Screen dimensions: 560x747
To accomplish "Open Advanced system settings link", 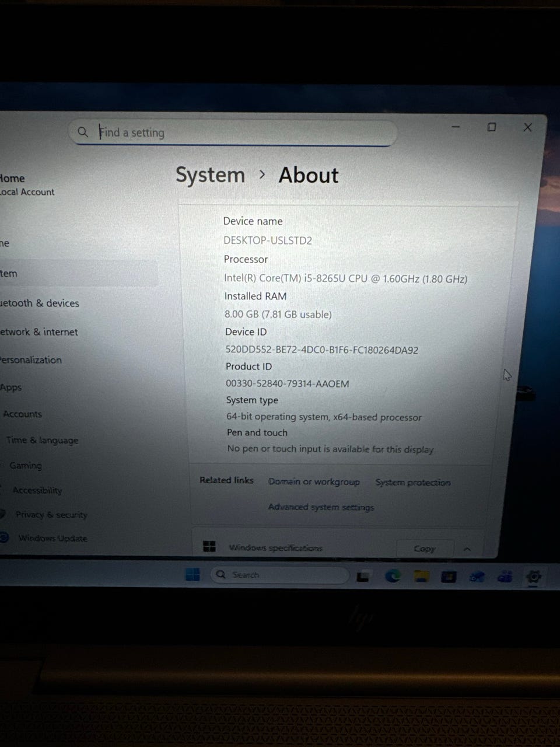I will point(321,507).
